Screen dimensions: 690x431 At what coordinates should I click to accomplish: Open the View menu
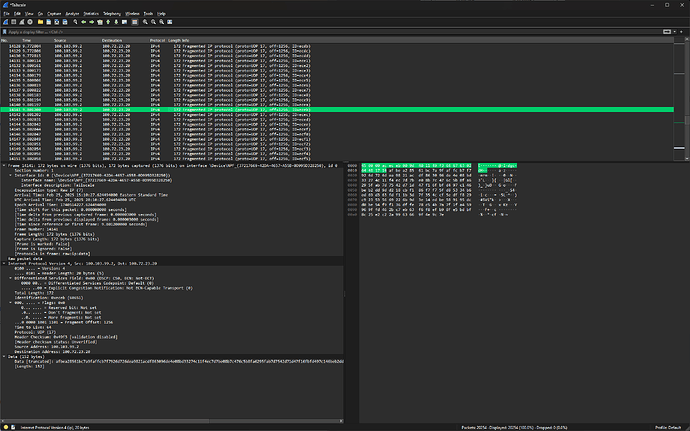coord(29,14)
